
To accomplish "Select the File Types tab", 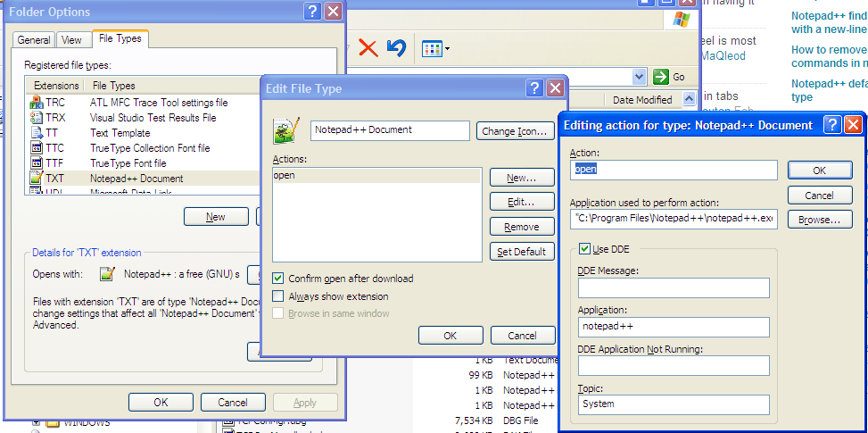I will coord(120,38).
